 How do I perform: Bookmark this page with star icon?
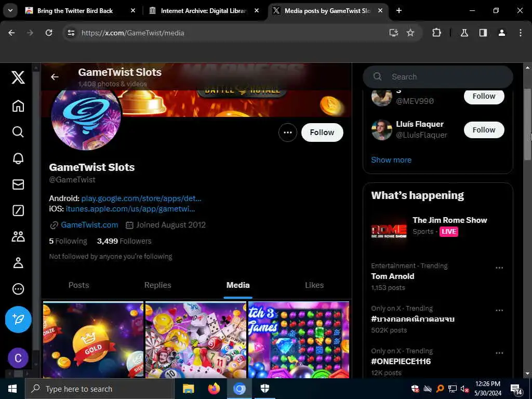coord(410,33)
